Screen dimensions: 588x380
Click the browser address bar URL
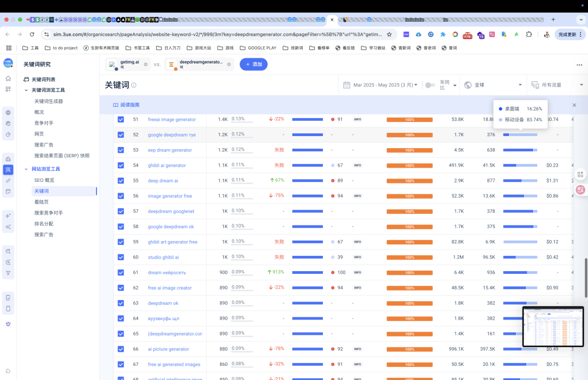(x=217, y=34)
